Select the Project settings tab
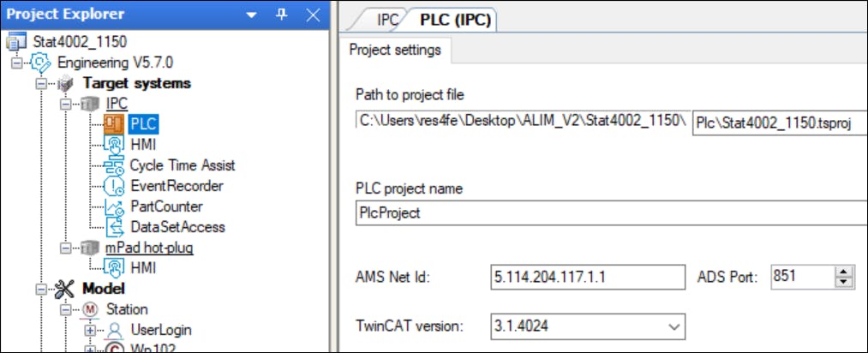868x353 pixels. pyautogui.click(x=395, y=50)
